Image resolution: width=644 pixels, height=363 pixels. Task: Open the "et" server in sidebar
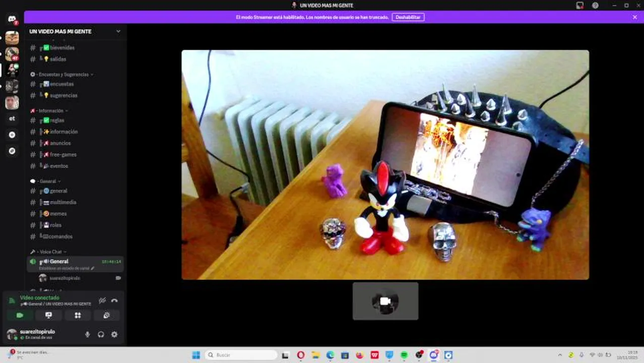[x=12, y=119]
